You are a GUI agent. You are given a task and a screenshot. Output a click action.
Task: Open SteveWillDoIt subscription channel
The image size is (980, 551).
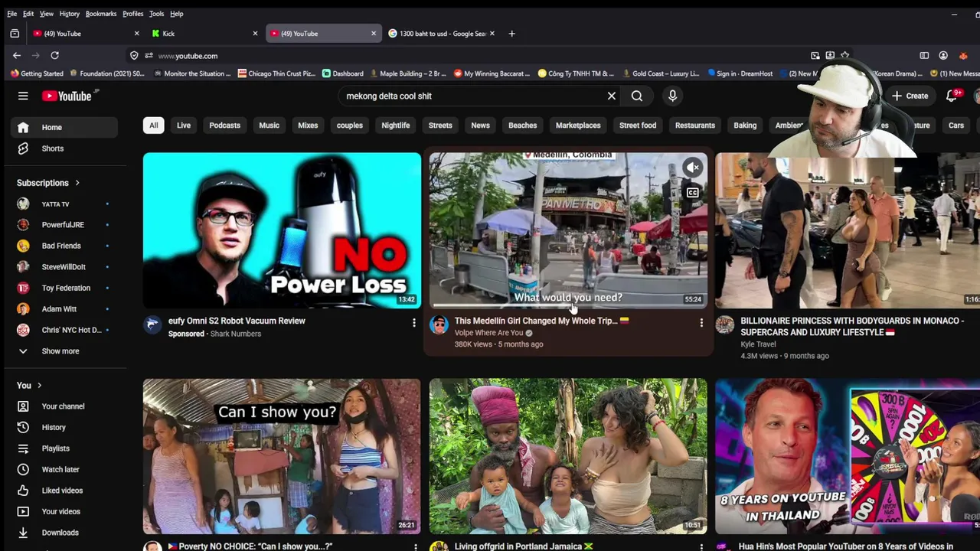[64, 267]
